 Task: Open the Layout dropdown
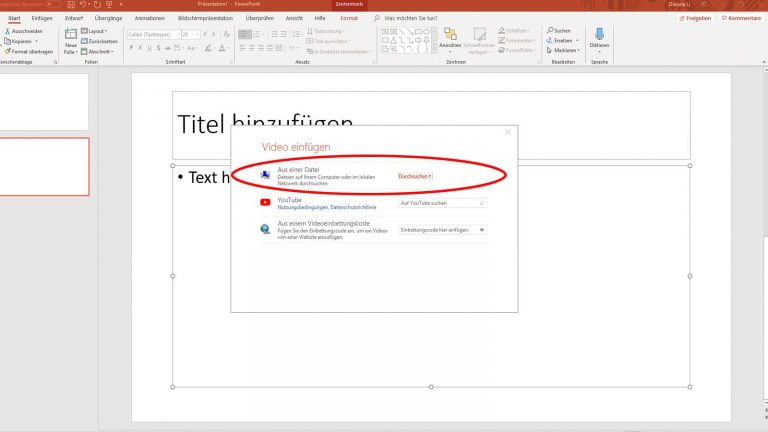pos(96,31)
